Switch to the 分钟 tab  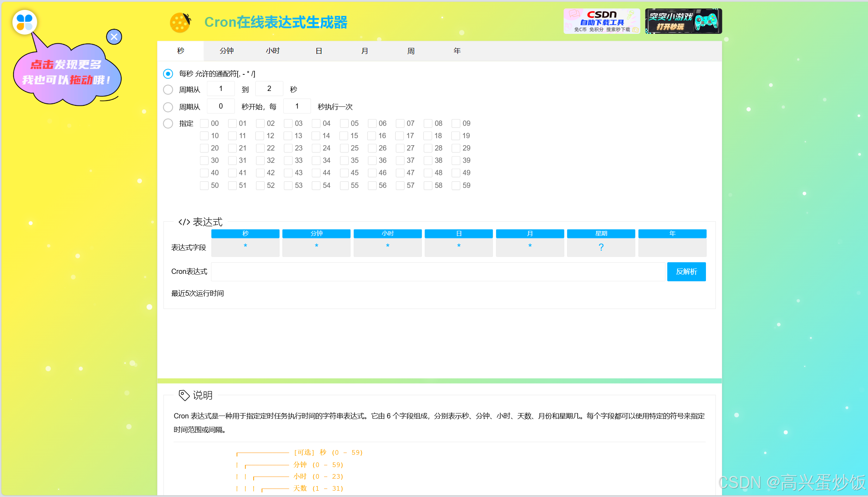[x=227, y=51]
